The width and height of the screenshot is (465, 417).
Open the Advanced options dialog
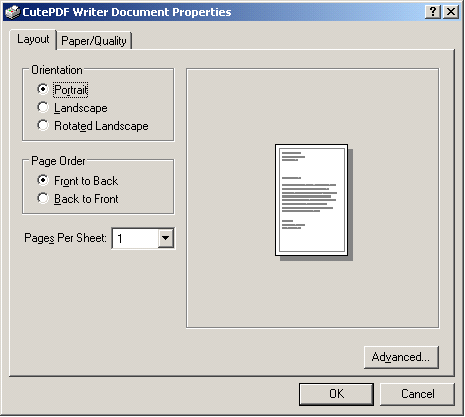coord(401,357)
